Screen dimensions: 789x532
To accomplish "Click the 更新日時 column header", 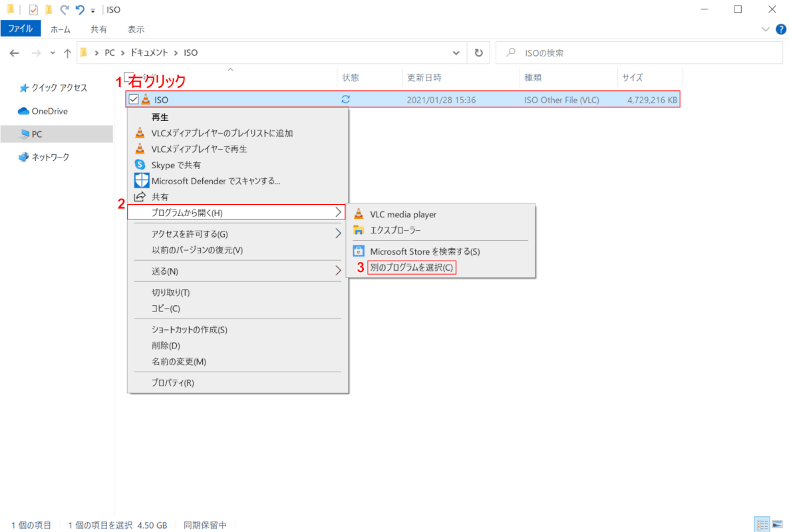I will pos(424,78).
